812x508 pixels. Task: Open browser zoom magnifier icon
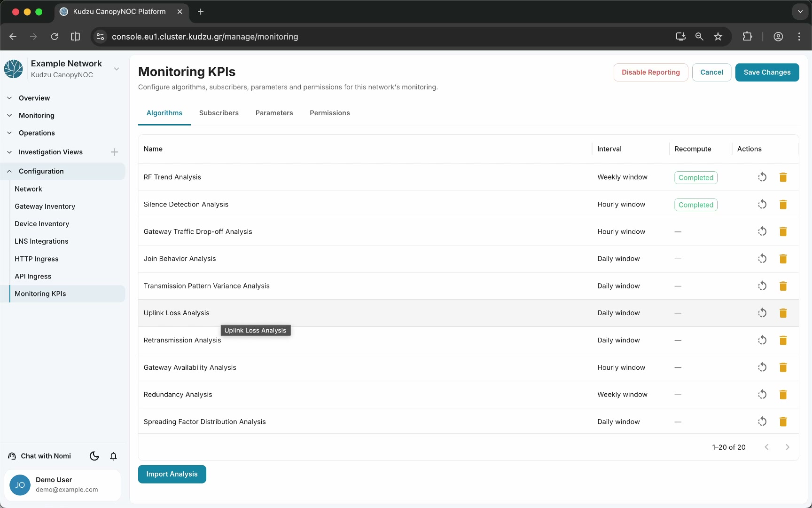click(699, 37)
